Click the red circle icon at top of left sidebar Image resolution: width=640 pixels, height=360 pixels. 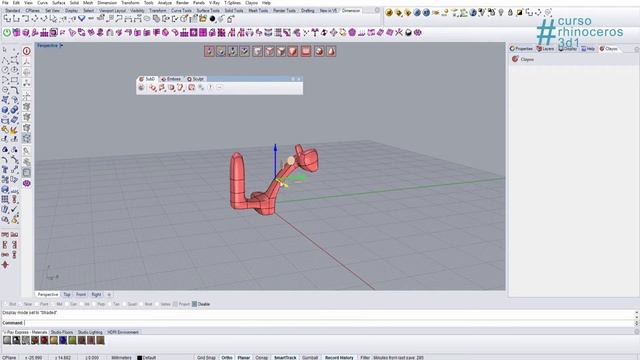tap(27, 51)
